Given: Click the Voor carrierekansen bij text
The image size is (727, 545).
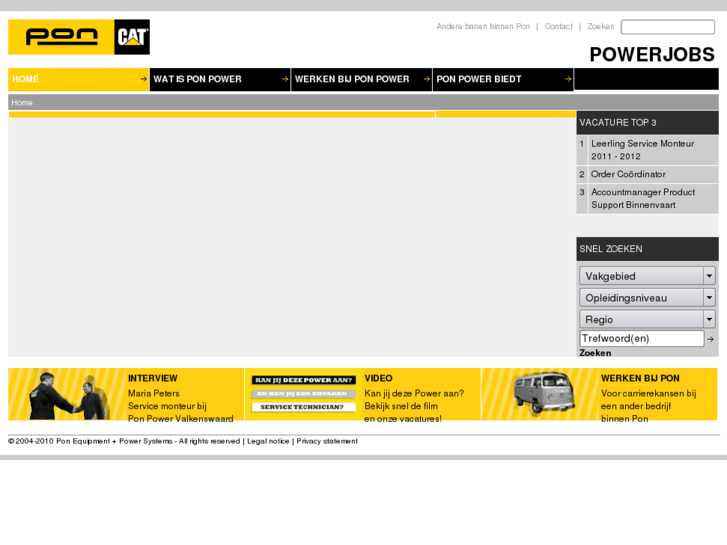Looking at the screenshot, I should click(x=649, y=393).
